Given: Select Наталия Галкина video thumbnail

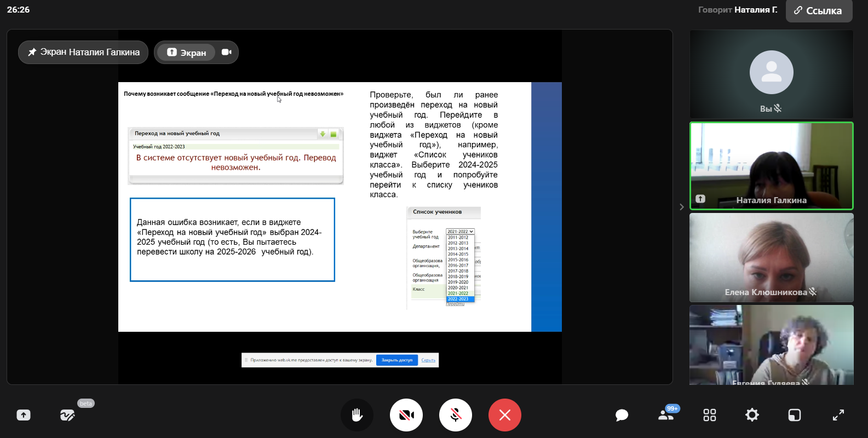Looking at the screenshot, I should pos(771,166).
